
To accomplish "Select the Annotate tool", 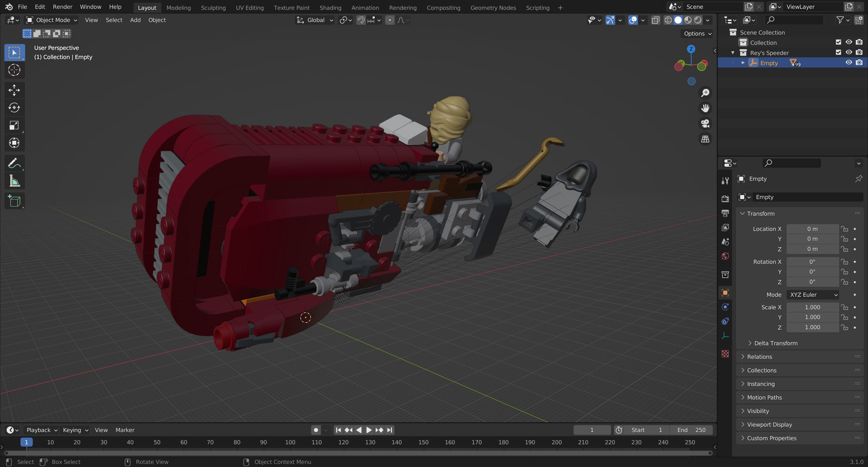I will point(14,163).
